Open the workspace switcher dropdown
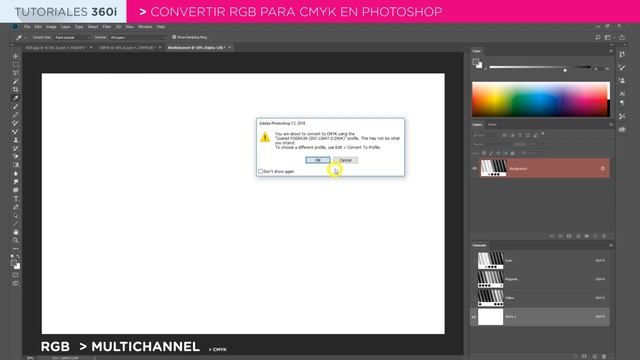 click(x=609, y=37)
